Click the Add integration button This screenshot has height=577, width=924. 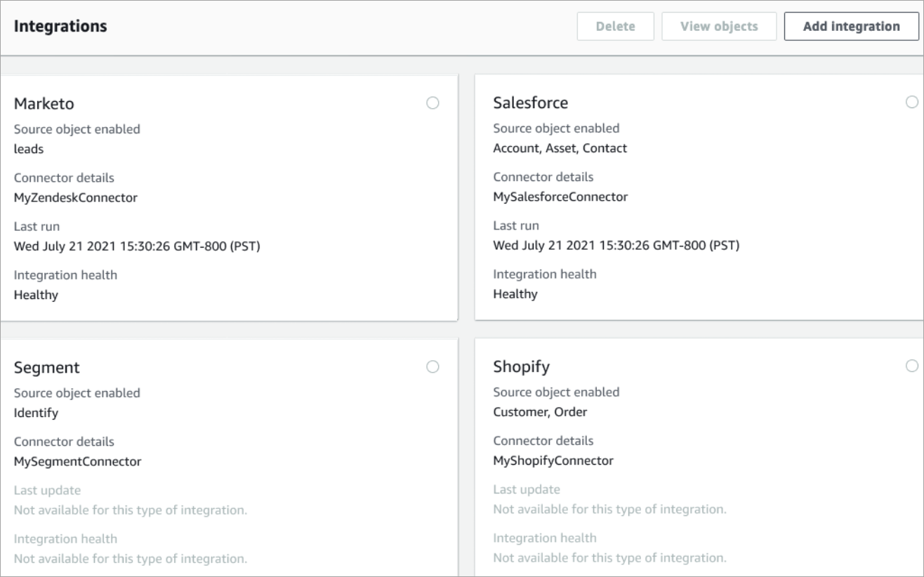851,25
